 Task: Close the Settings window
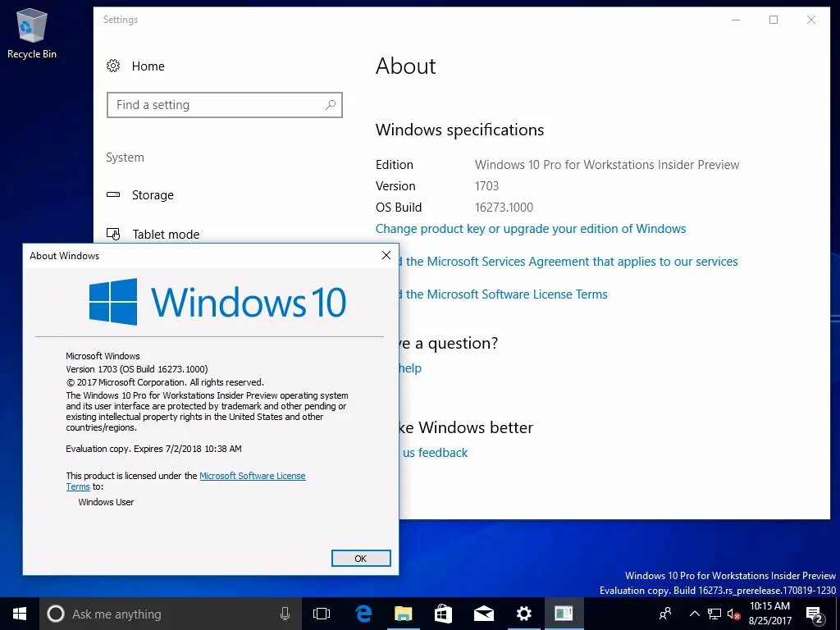[811, 20]
